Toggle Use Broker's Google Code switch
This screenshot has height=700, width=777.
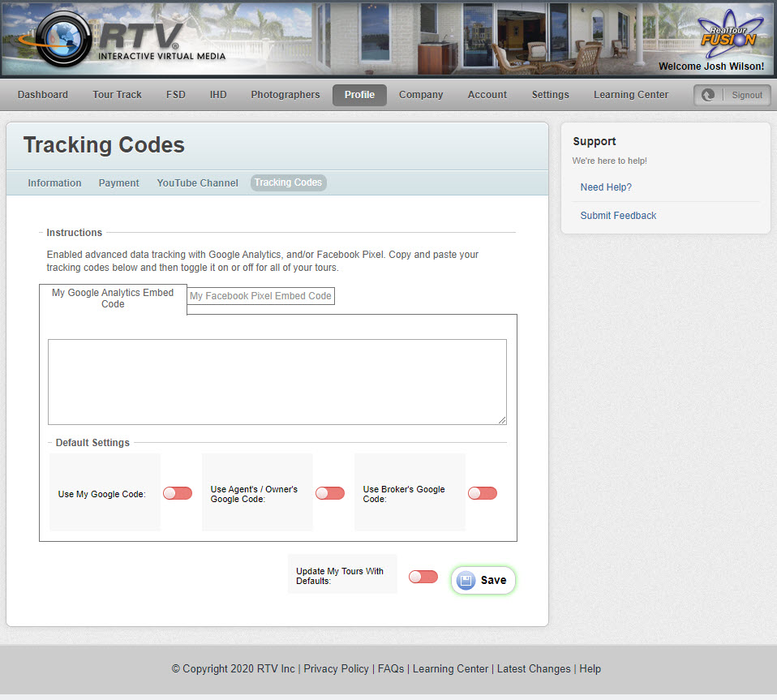tap(483, 493)
